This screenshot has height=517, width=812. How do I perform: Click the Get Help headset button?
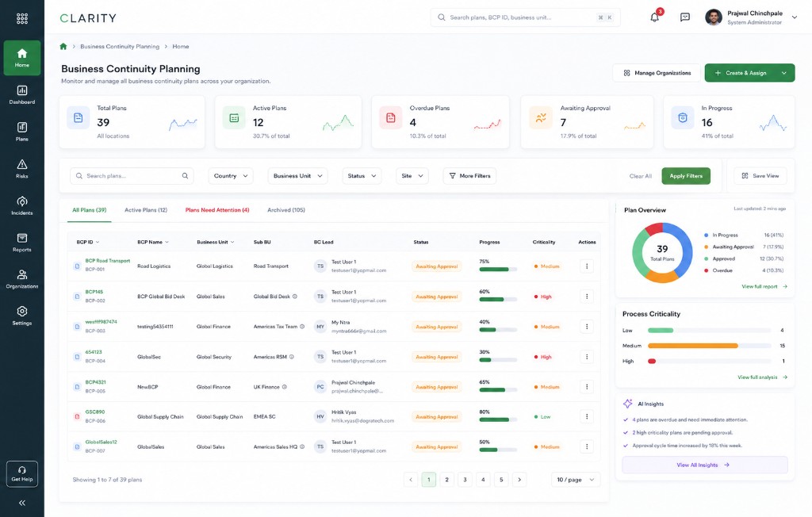(x=21, y=474)
